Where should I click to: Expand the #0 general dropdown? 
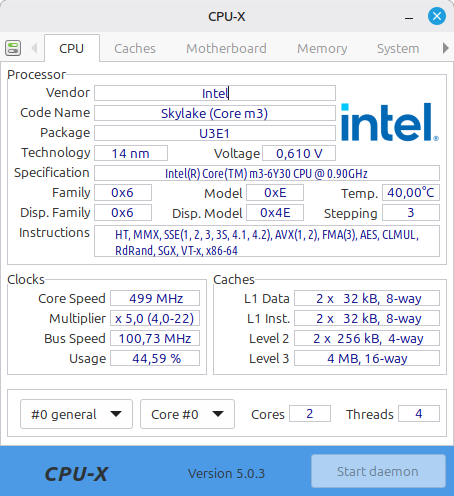[x=76, y=414]
